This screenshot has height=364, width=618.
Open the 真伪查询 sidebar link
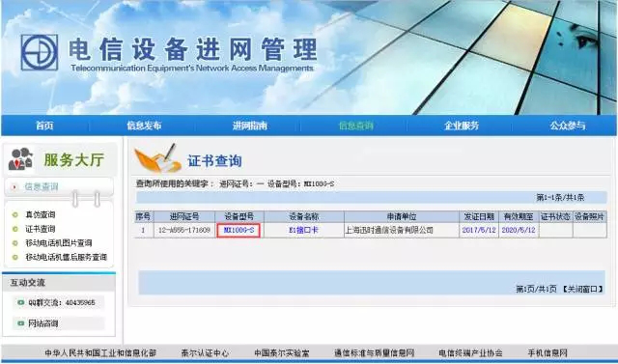click(x=41, y=214)
